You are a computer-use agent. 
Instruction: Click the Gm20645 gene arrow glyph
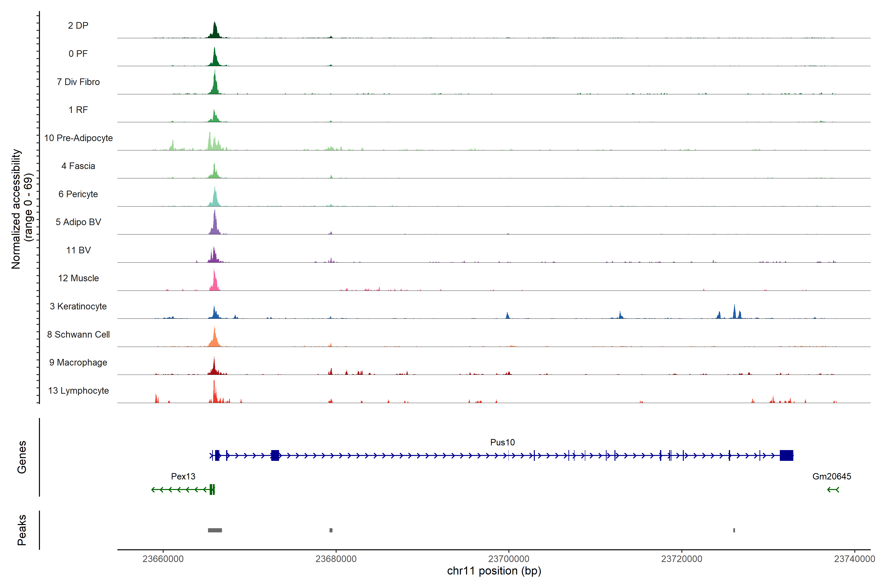pyautogui.click(x=833, y=489)
